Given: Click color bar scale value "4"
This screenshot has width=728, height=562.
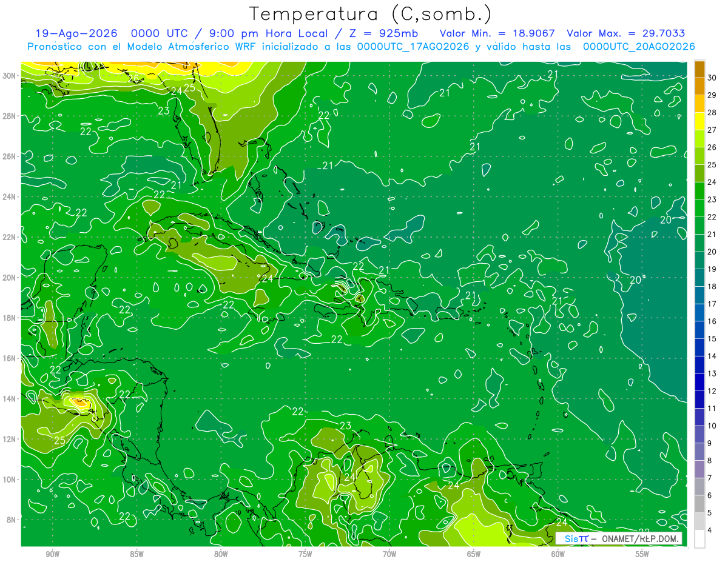Looking at the screenshot, I should click(711, 530).
